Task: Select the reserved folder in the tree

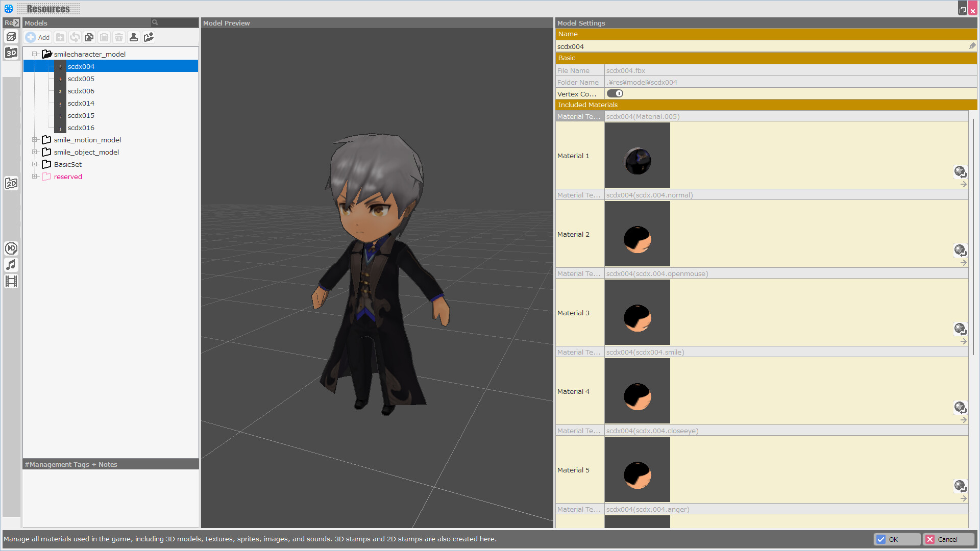Action: click(x=68, y=177)
